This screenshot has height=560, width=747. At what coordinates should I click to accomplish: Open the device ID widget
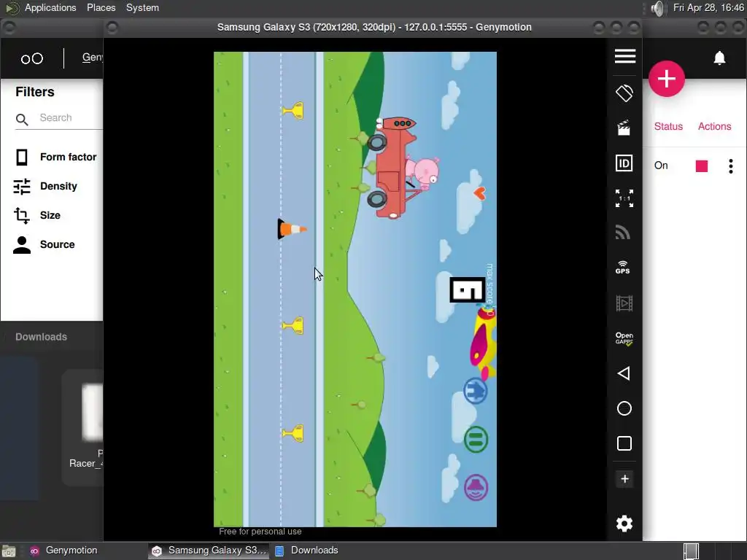(x=624, y=163)
